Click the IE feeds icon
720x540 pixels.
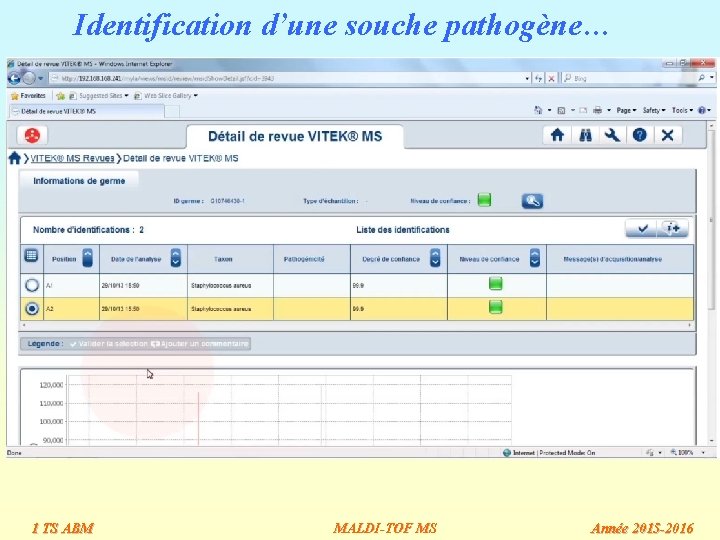pos(561,110)
